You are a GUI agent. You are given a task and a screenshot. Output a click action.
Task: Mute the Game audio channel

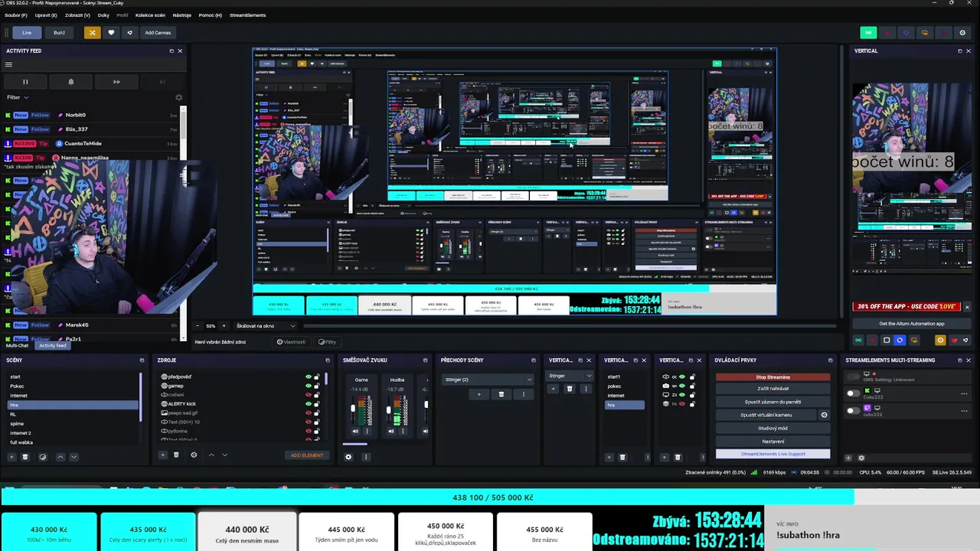pos(355,432)
